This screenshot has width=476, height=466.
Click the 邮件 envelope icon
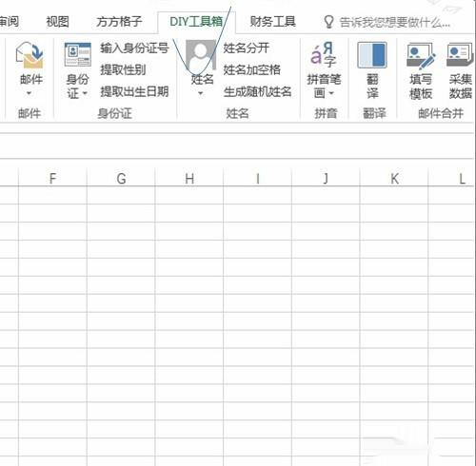(30, 56)
